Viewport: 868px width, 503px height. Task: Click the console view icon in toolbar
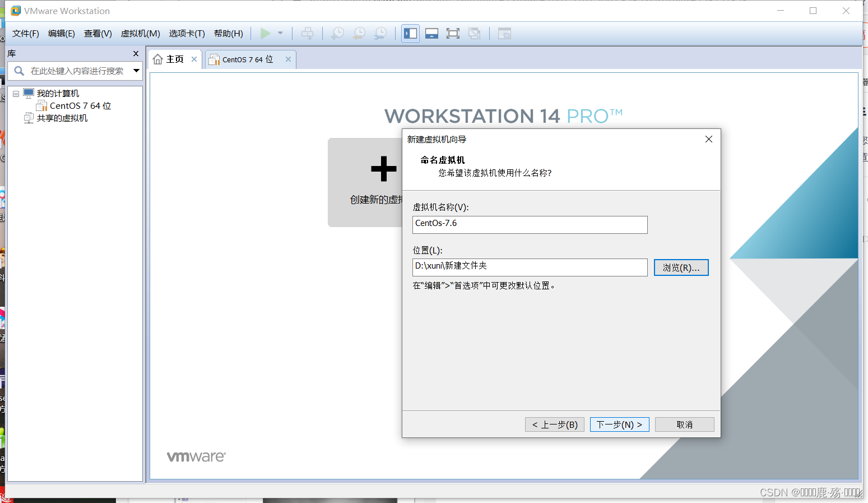coord(504,34)
